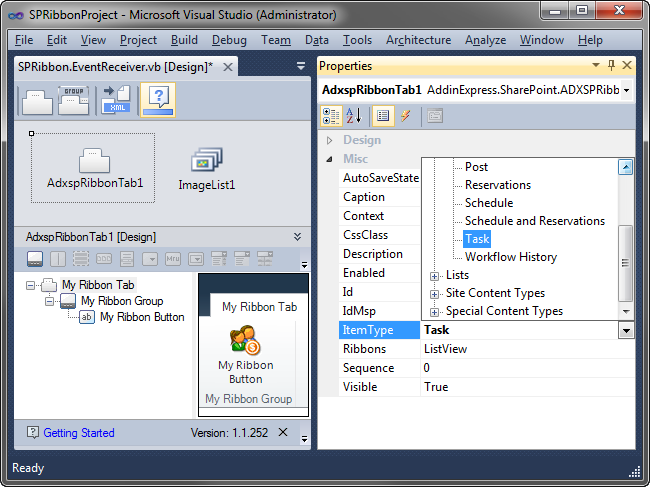This screenshot has width=650, height=487.
Task: Collapse the My Ribbon Tab tree node
Action: (x=30, y=285)
